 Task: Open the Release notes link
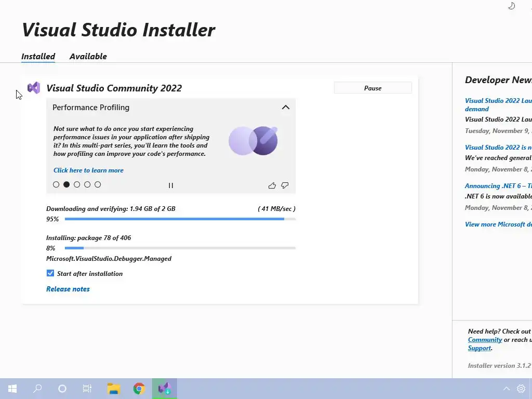tap(68, 289)
